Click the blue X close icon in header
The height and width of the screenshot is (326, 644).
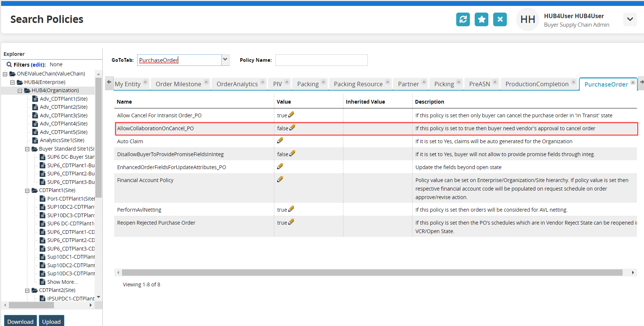tap(500, 20)
